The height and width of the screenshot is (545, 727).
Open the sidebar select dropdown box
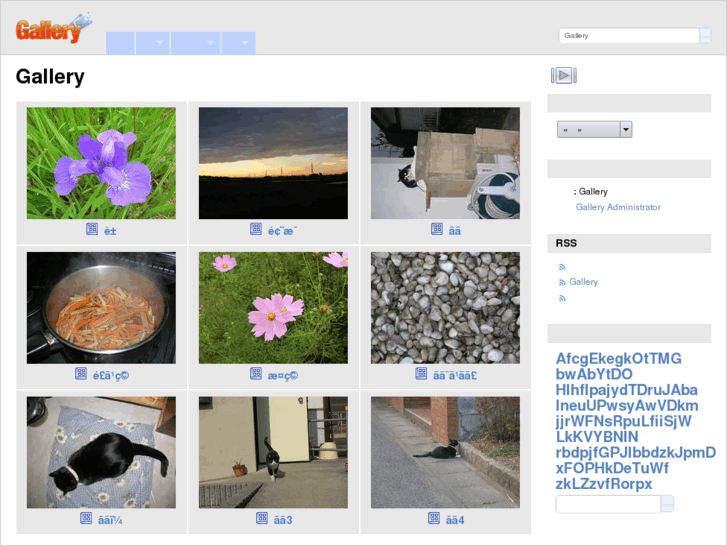[x=594, y=129]
